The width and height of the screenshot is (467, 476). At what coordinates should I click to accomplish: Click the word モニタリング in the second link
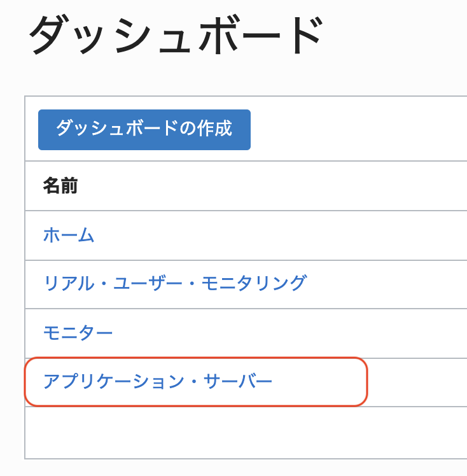(254, 283)
